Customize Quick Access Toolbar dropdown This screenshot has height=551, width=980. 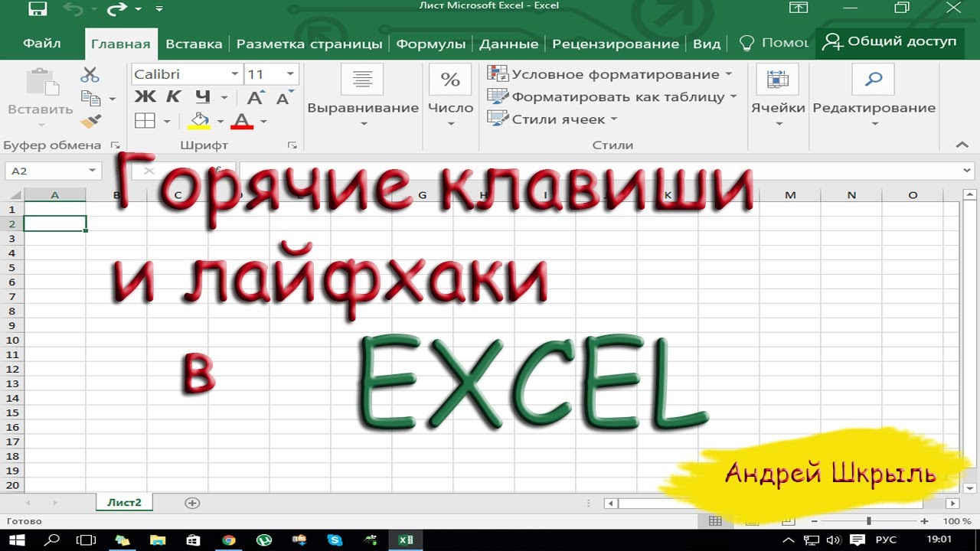tap(158, 9)
